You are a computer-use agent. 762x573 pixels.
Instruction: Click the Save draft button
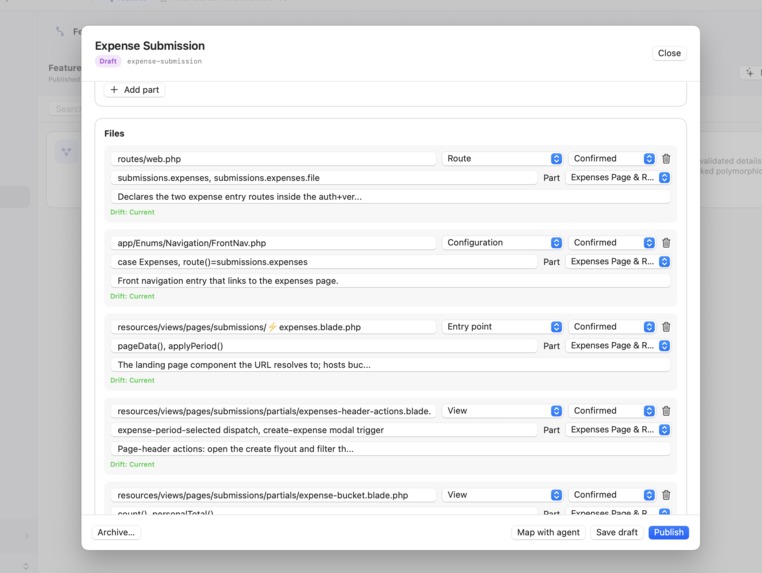617,532
